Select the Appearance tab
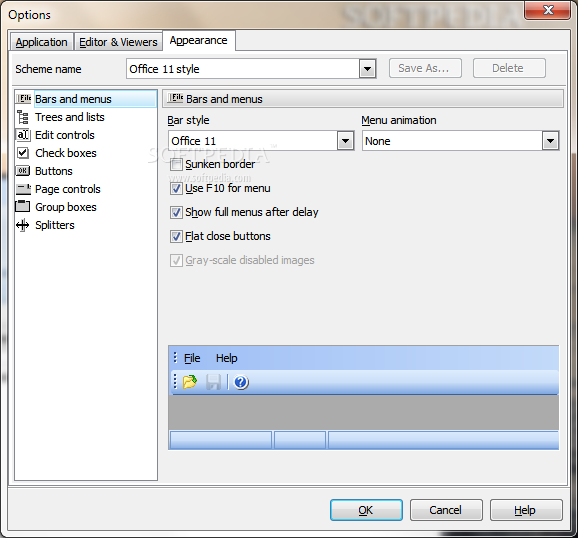Screen dimensions: 578x538 [x=199, y=40]
